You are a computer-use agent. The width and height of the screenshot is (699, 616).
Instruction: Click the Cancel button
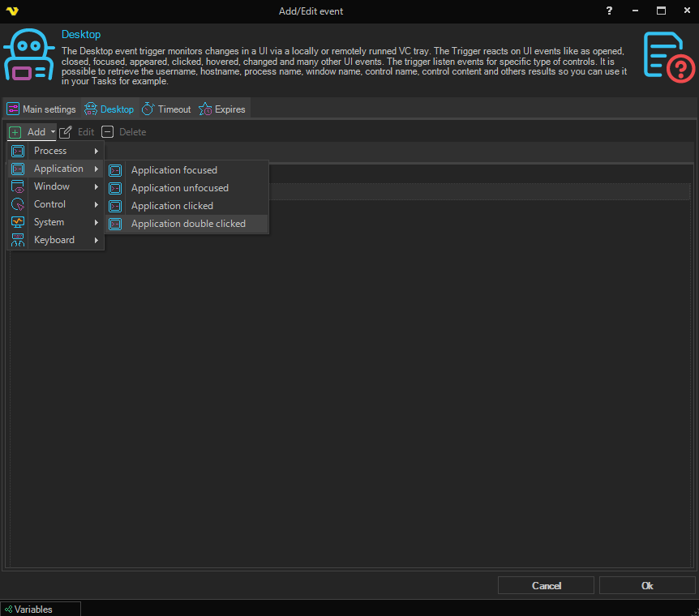546,585
